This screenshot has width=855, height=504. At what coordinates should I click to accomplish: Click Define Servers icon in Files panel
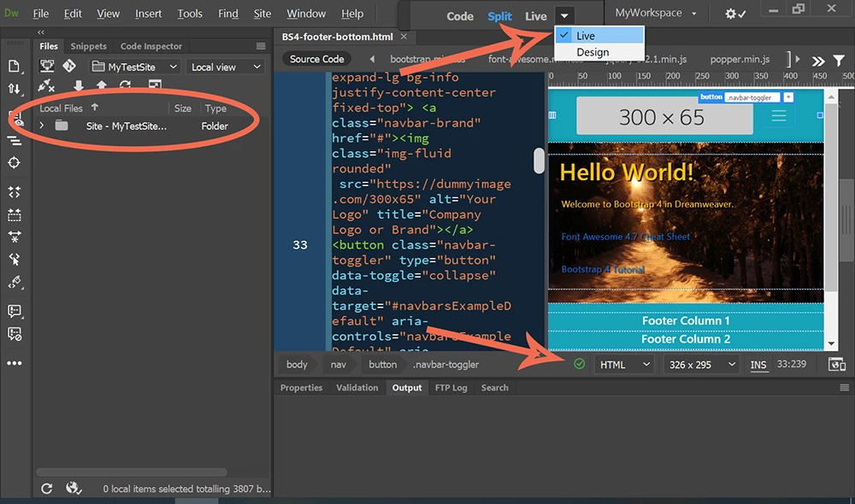point(47,67)
